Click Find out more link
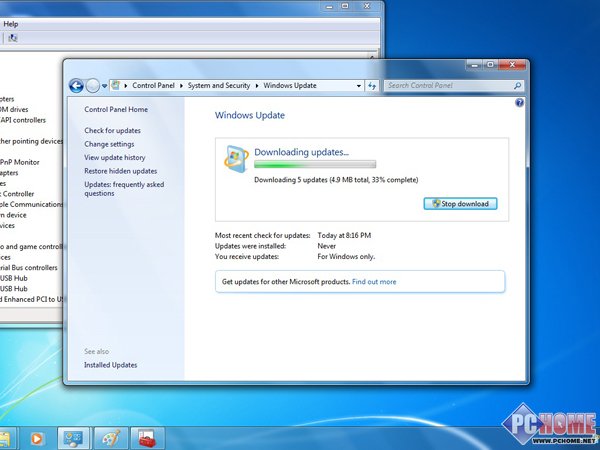 (374, 282)
